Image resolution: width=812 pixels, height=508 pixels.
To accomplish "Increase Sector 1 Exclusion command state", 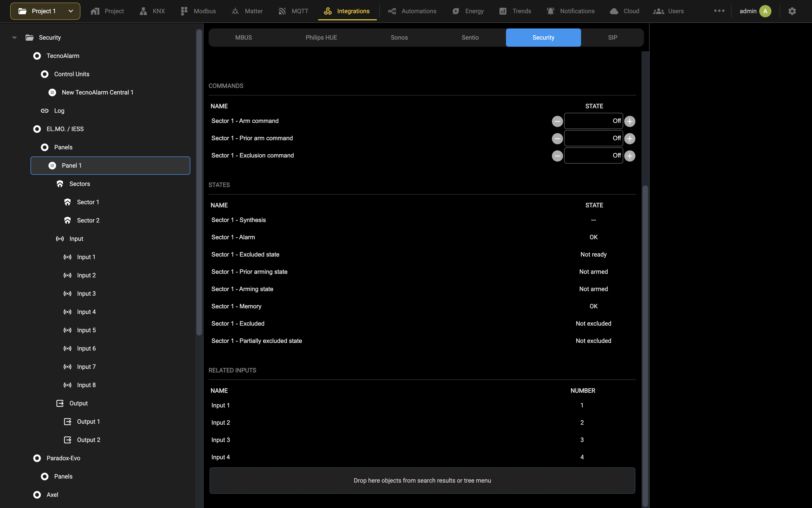I will tap(630, 156).
